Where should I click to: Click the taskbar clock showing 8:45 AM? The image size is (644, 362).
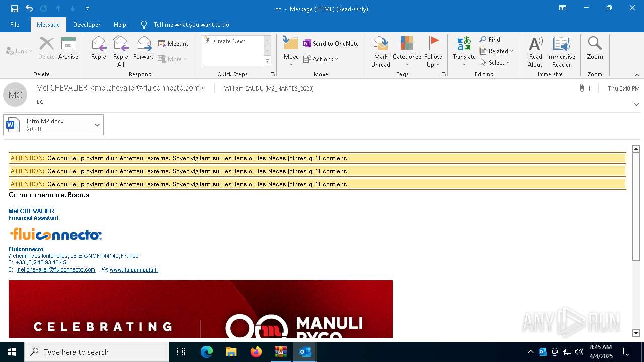coord(601,352)
